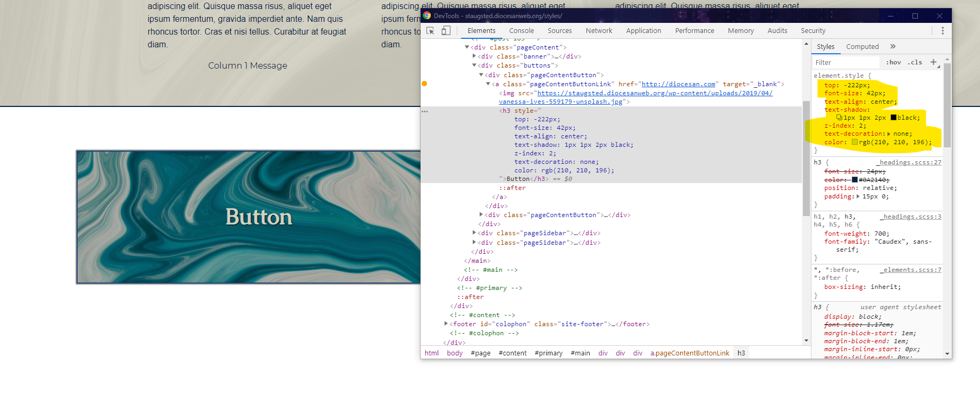Follow the http://diocesan.com href link
The width and height of the screenshot is (980, 398).
point(678,84)
